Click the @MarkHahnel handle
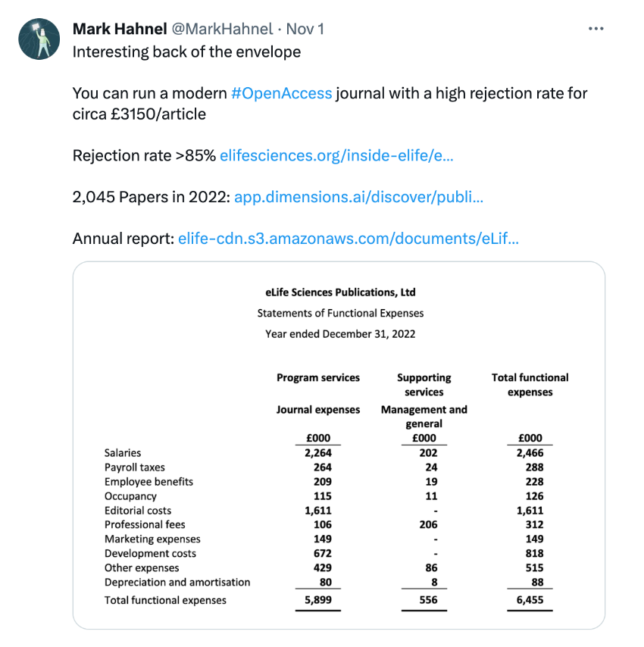 pyautogui.click(x=222, y=29)
